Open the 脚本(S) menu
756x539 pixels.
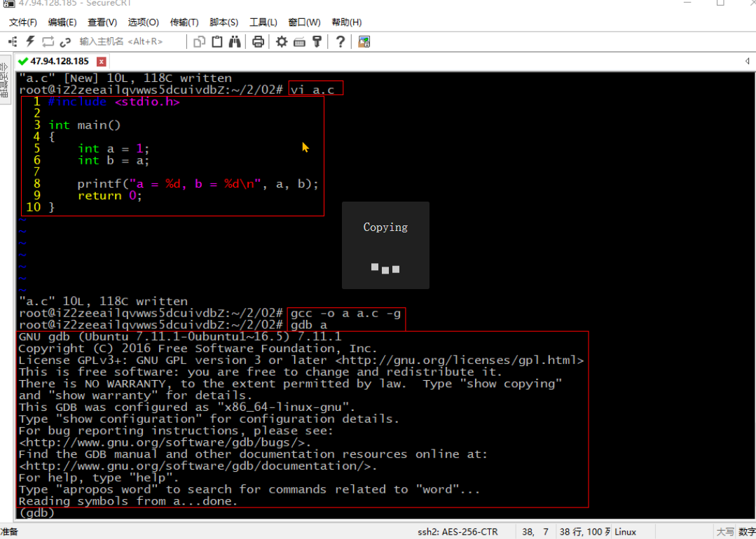tap(224, 22)
